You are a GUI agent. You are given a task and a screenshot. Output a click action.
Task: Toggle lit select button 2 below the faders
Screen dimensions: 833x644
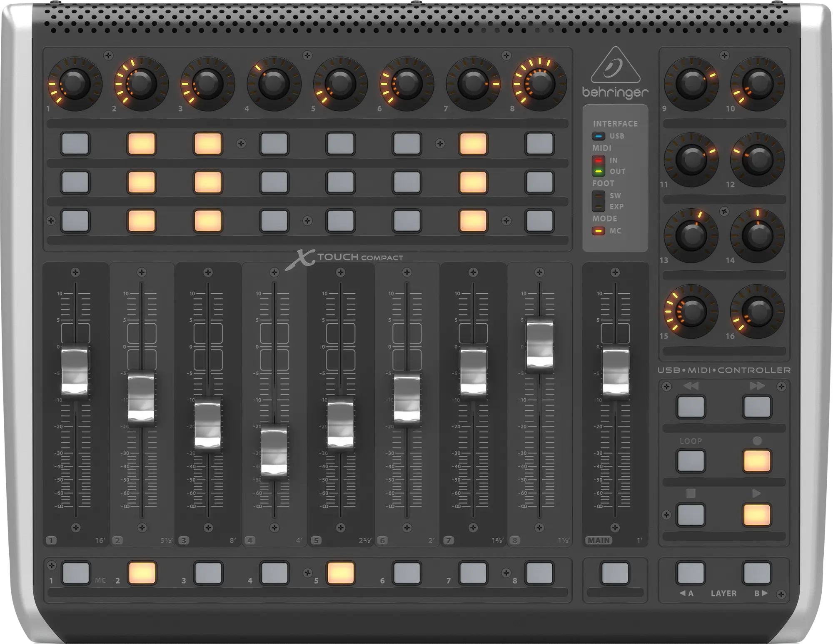[x=142, y=573]
